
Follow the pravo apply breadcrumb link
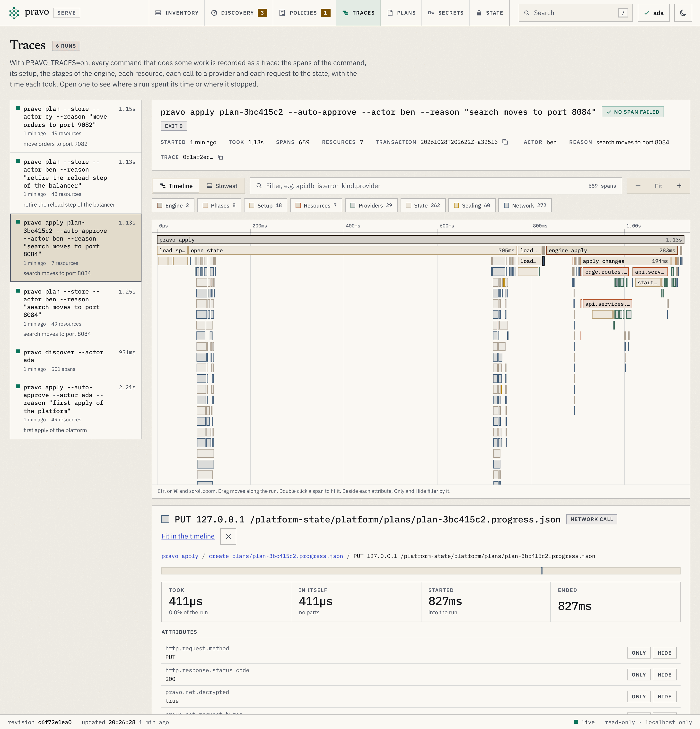click(180, 556)
